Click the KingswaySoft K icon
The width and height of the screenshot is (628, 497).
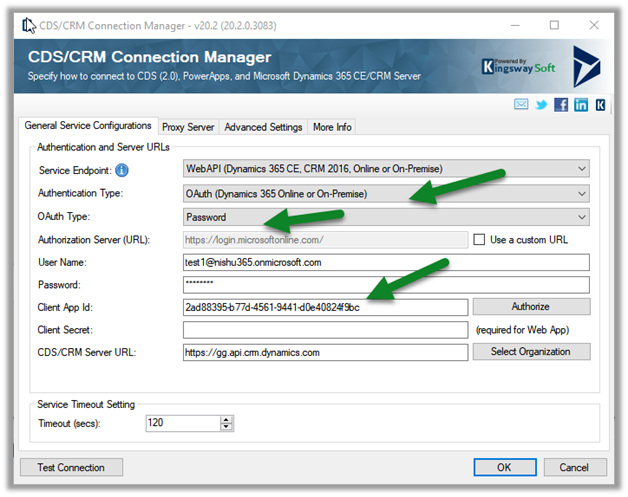[600, 104]
